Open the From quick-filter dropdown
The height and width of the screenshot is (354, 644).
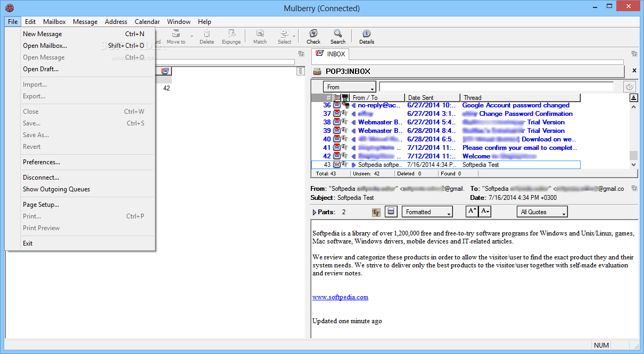coord(350,87)
